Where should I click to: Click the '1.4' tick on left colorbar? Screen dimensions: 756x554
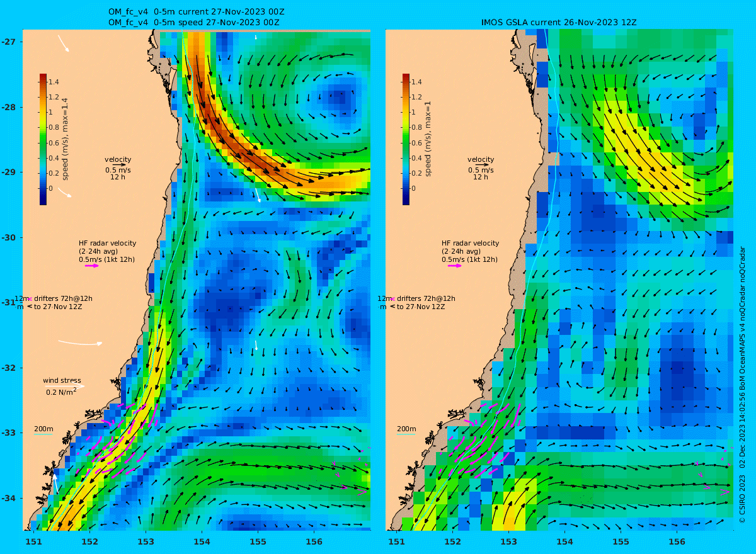point(54,82)
